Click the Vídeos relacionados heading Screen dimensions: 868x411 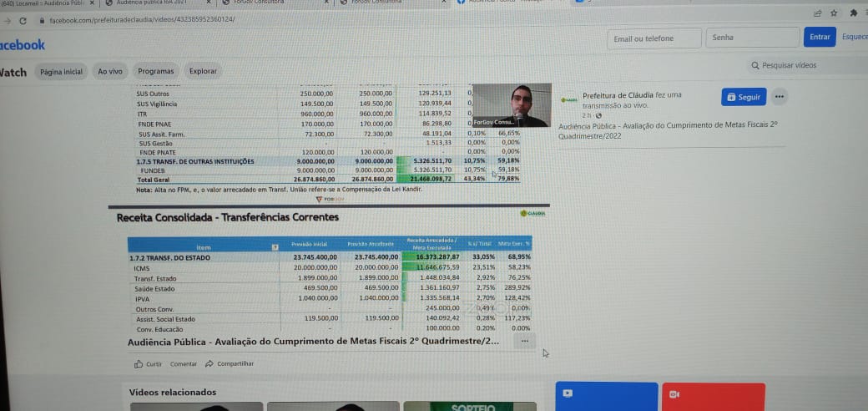(173, 392)
